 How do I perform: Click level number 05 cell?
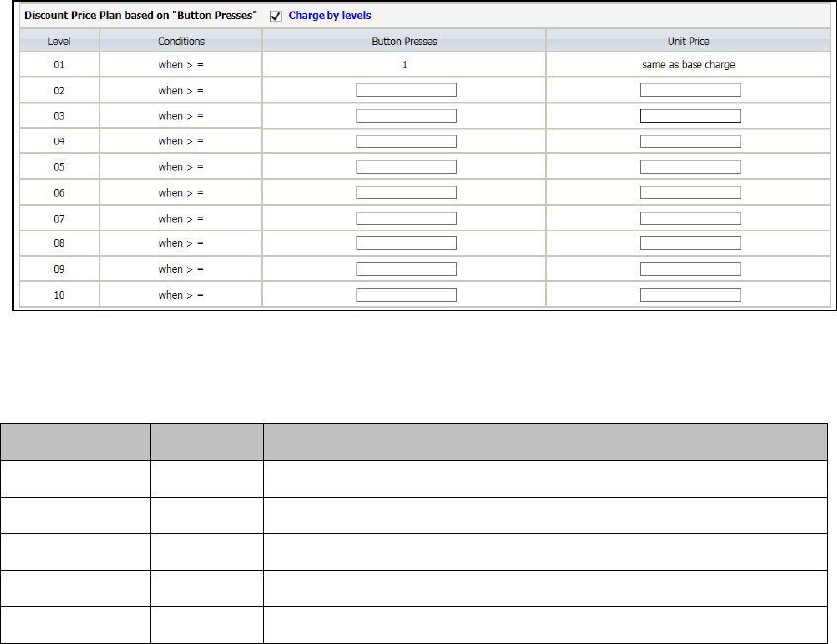(59, 167)
